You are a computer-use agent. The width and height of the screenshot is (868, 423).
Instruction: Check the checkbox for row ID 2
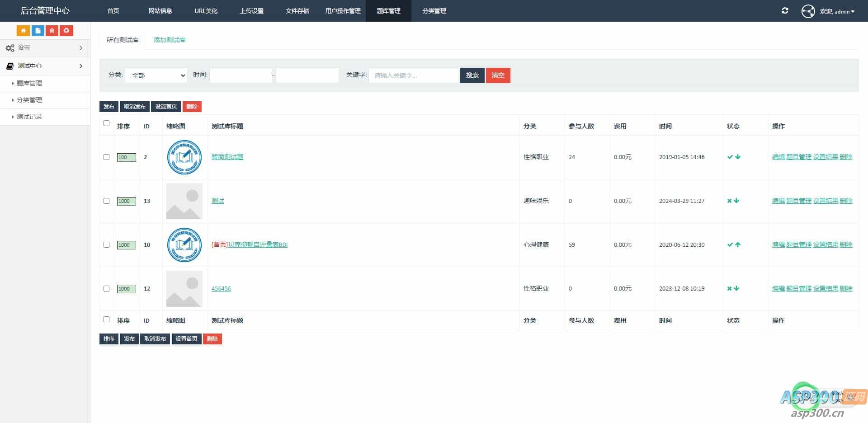click(106, 157)
